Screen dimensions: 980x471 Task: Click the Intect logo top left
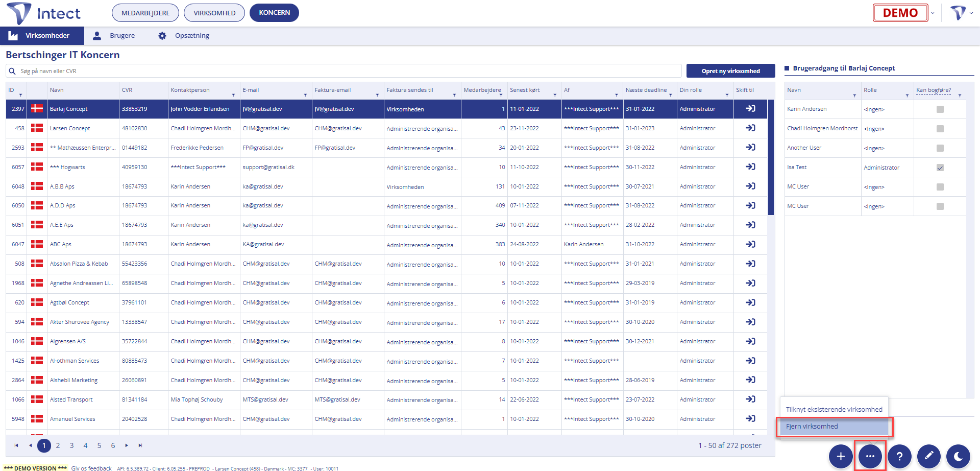(44, 13)
